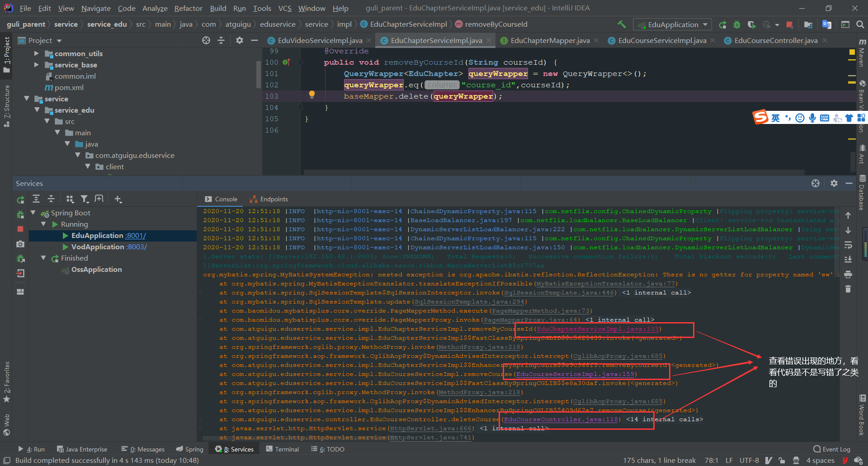
Task: Hide Services panel minus icon
Action: [x=849, y=183]
